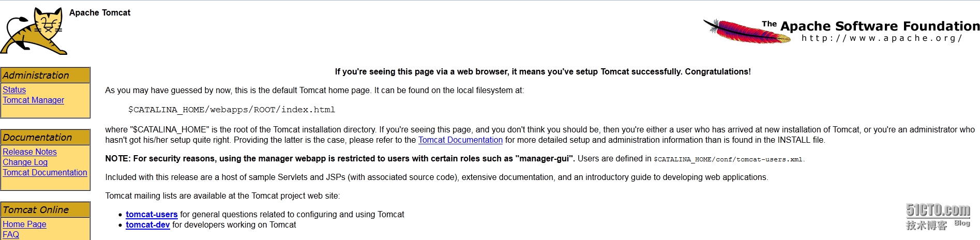Open the Change Log link
The image size is (980, 240).
point(25,162)
